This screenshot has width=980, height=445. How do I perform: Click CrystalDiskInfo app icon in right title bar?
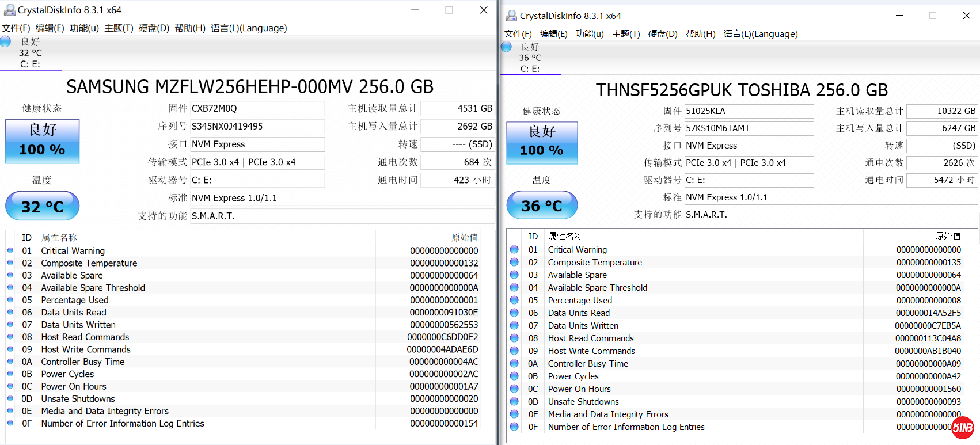pyautogui.click(x=511, y=16)
